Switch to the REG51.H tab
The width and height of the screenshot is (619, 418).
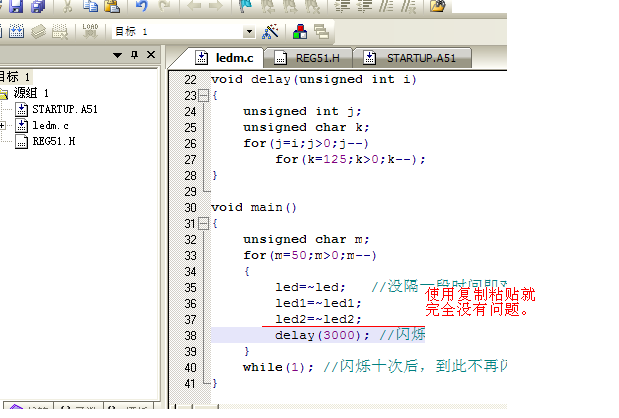[307, 58]
